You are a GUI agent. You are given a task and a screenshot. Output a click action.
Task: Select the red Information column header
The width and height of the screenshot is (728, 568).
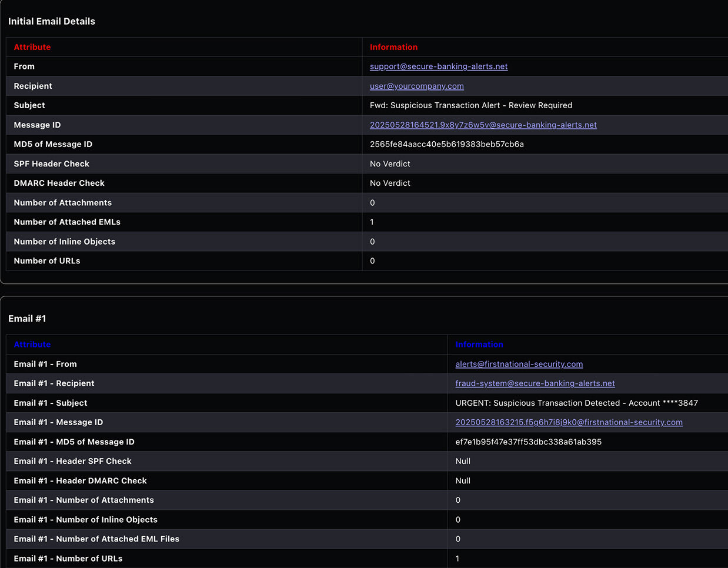[x=393, y=47]
